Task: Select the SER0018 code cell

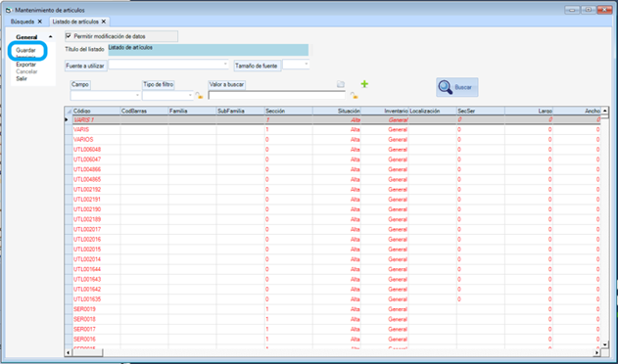Action: (x=97, y=319)
